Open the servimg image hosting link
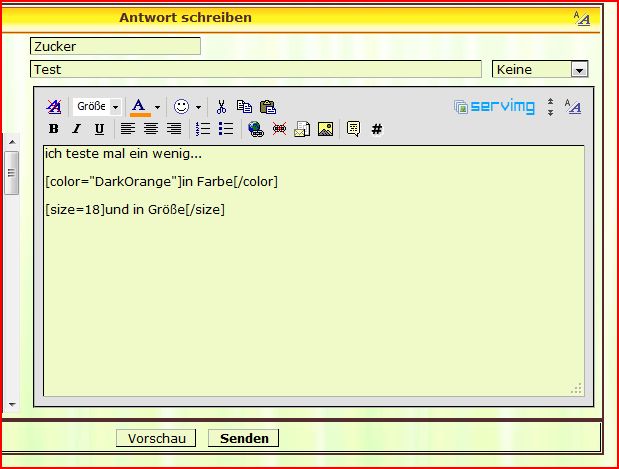619x469 pixels. pyautogui.click(x=494, y=107)
